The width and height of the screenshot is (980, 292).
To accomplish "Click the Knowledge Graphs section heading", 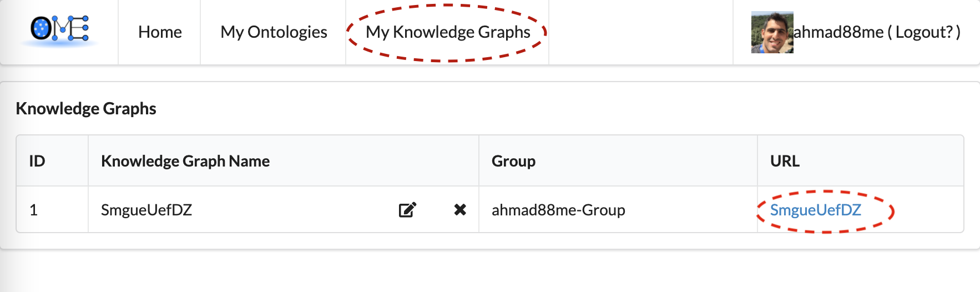I will pos(86,108).
